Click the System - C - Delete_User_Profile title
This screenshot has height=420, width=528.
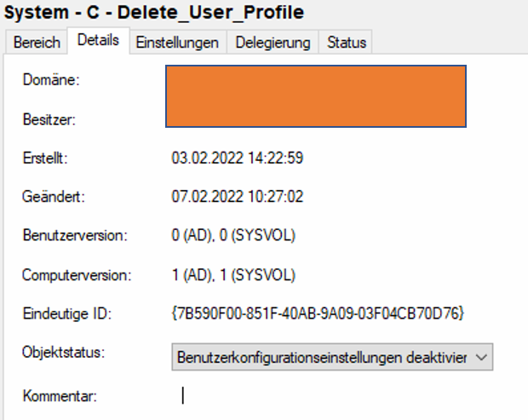click(x=154, y=13)
